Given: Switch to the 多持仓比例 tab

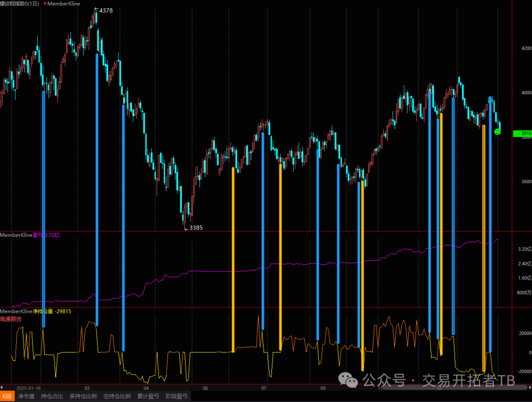Looking at the screenshot, I should pos(83,396).
